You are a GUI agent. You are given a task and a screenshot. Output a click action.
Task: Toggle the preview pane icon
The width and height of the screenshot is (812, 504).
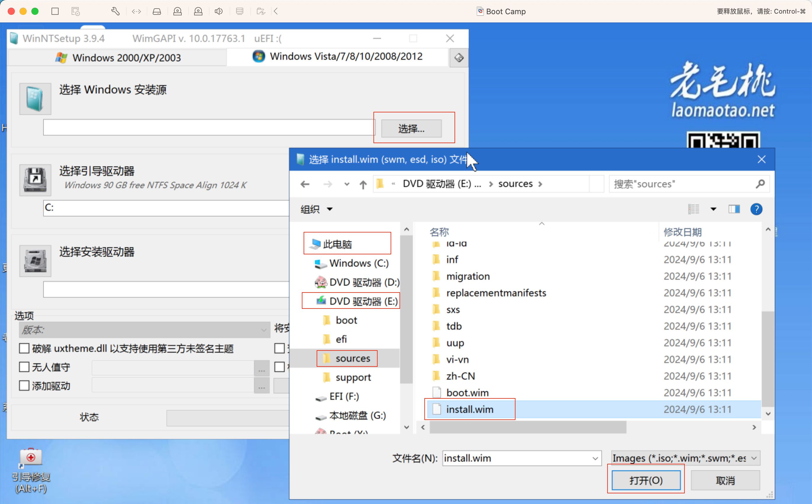(734, 209)
